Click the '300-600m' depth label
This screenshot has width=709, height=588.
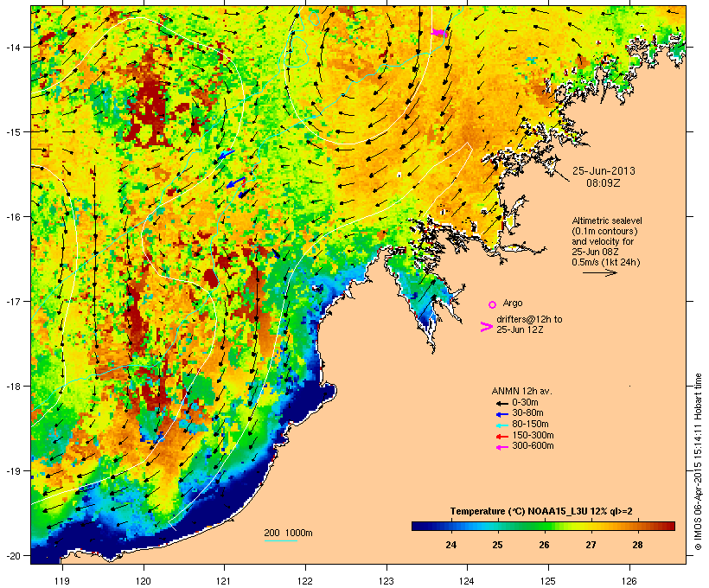(533, 446)
